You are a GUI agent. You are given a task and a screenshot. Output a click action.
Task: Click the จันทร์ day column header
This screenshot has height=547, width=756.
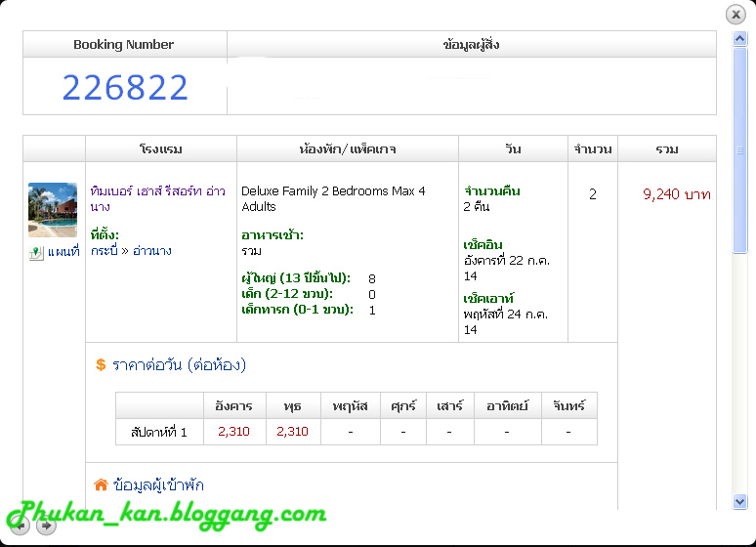[x=568, y=405]
